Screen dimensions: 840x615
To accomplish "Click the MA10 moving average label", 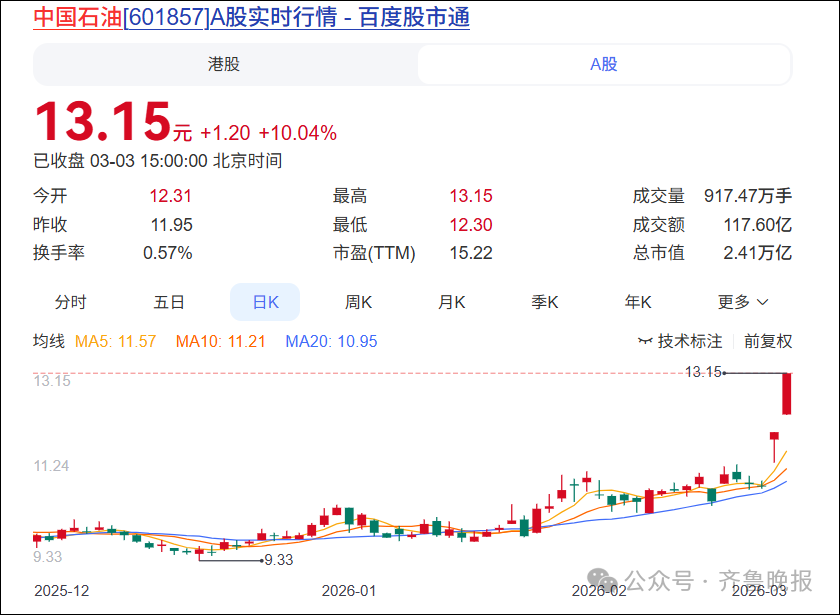I will (220, 342).
